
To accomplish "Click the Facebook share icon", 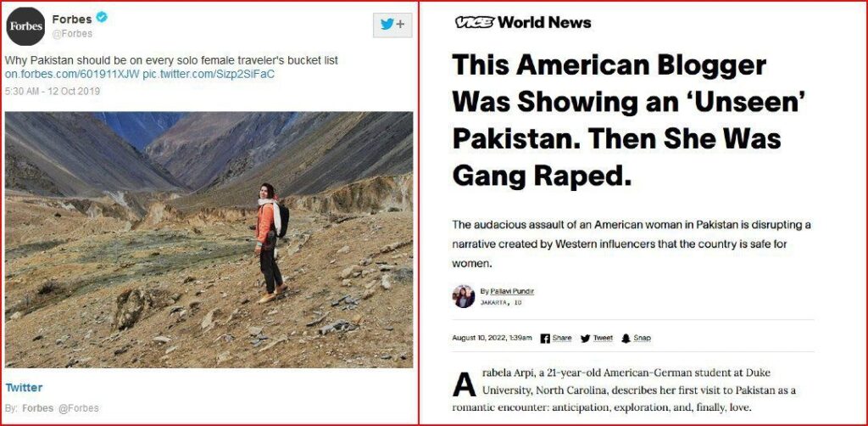I will click(x=545, y=339).
